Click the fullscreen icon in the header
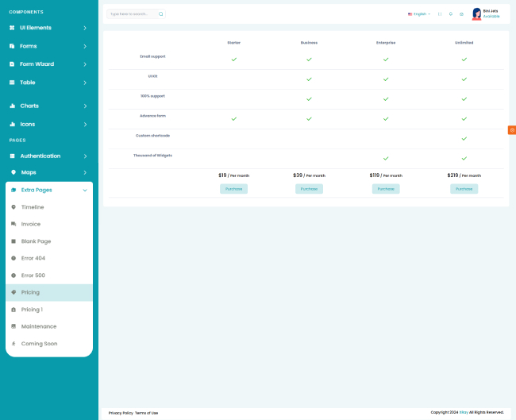 pos(440,13)
